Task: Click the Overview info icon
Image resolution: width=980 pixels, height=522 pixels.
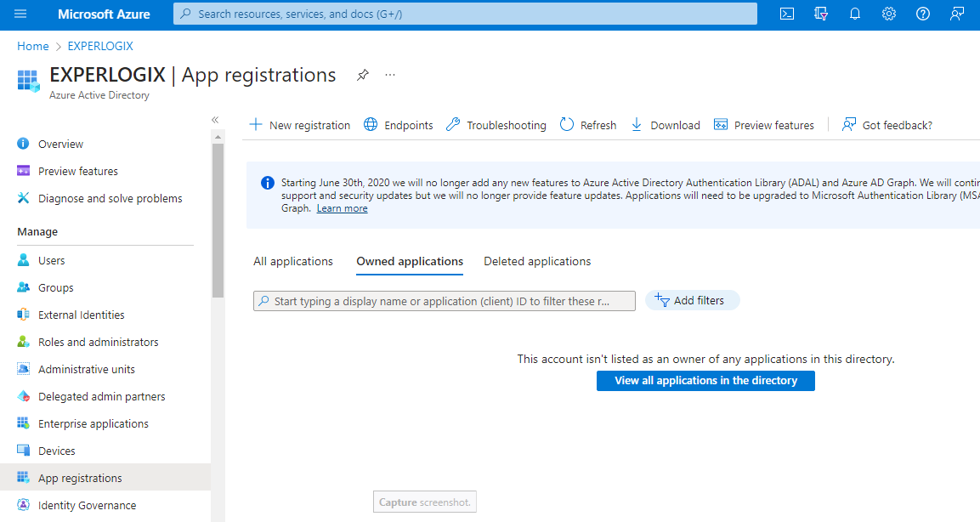Action: click(x=23, y=144)
